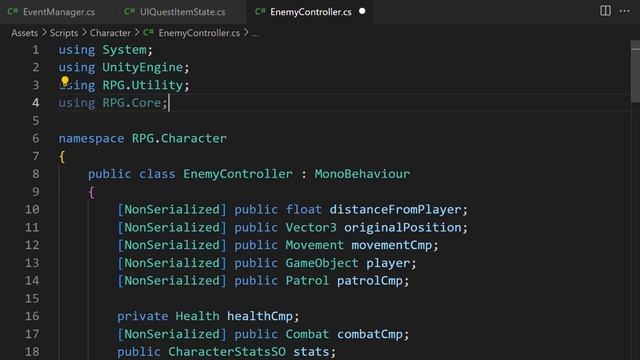Click the 'Movement' type on line 12
The width and height of the screenshot is (640, 360).
(x=315, y=245)
